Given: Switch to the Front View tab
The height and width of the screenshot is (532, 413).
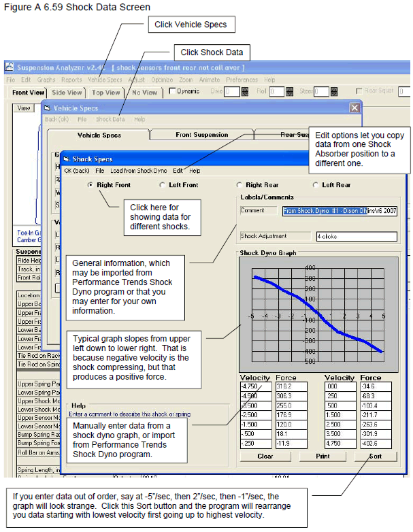Looking at the screenshot, I should pyautogui.click(x=28, y=93).
